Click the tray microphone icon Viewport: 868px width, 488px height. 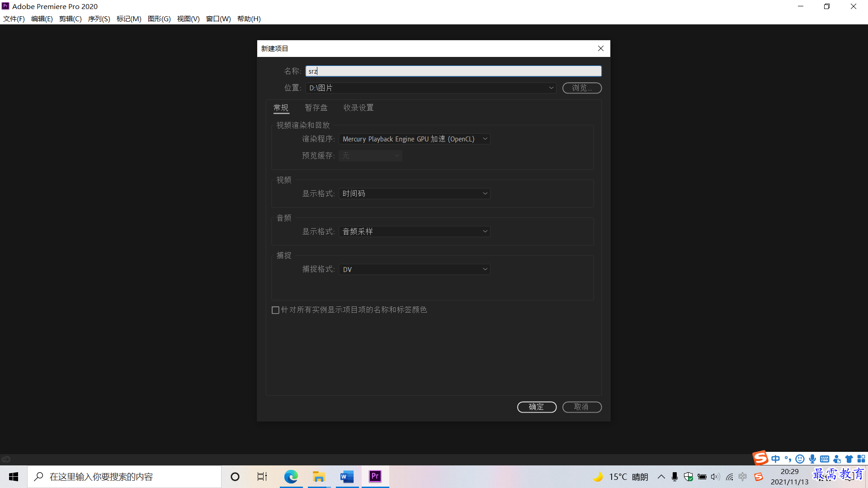click(675, 477)
